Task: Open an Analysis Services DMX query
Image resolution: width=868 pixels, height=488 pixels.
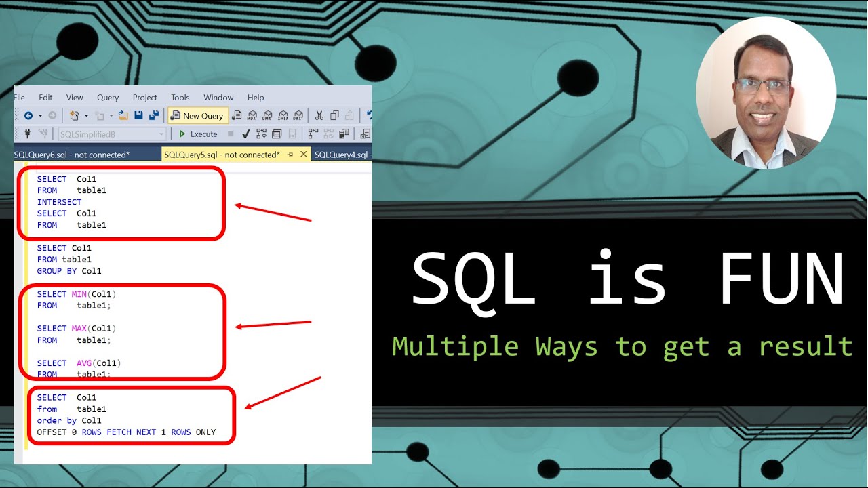Action: pyautogui.click(x=267, y=116)
